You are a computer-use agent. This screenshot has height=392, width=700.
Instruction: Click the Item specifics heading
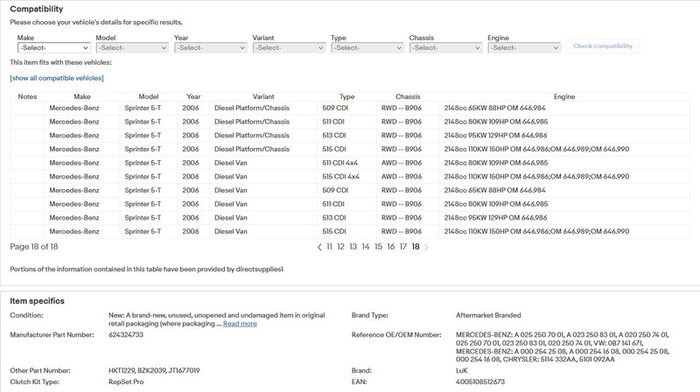pos(37,301)
